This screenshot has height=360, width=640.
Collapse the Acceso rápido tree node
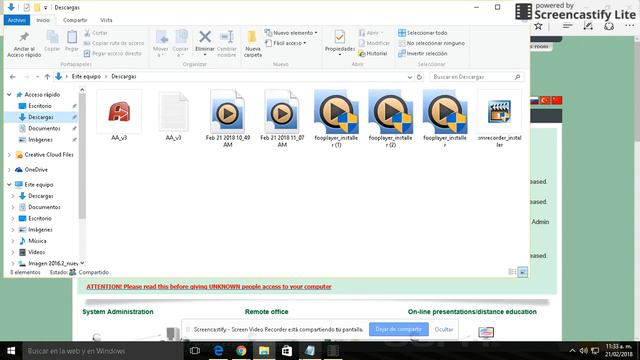pyautogui.click(x=9, y=95)
